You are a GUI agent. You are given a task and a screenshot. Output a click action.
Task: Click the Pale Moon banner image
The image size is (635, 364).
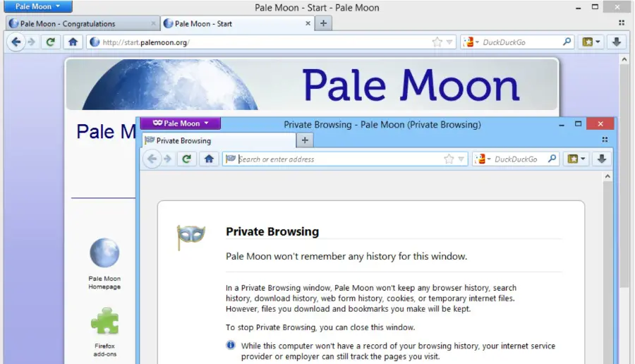click(313, 85)
